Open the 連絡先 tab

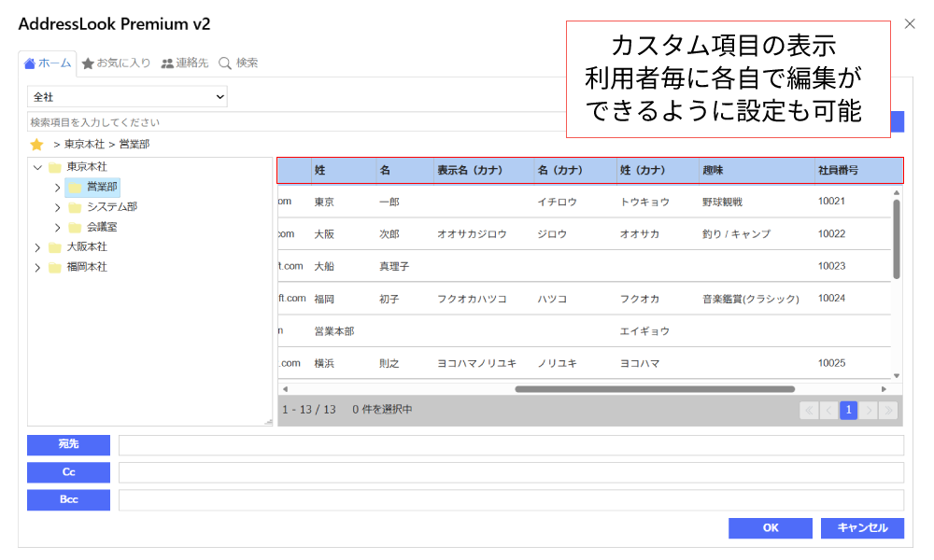pyautogui.click(x=184, y=63)
